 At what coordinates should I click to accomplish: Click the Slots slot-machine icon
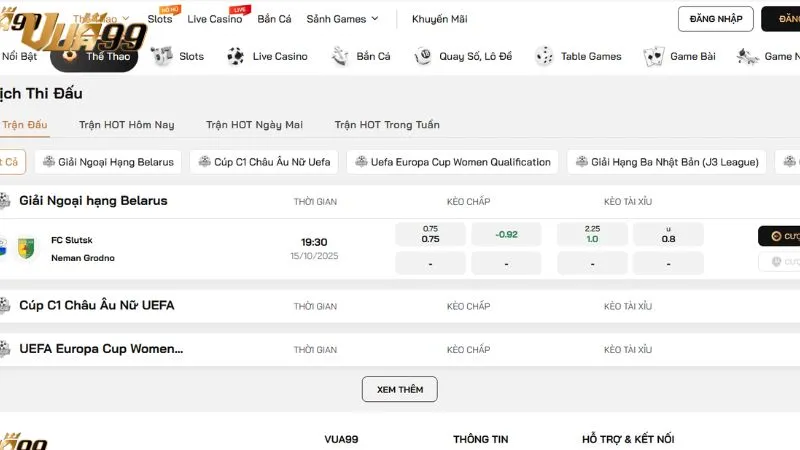pos(162,57)
